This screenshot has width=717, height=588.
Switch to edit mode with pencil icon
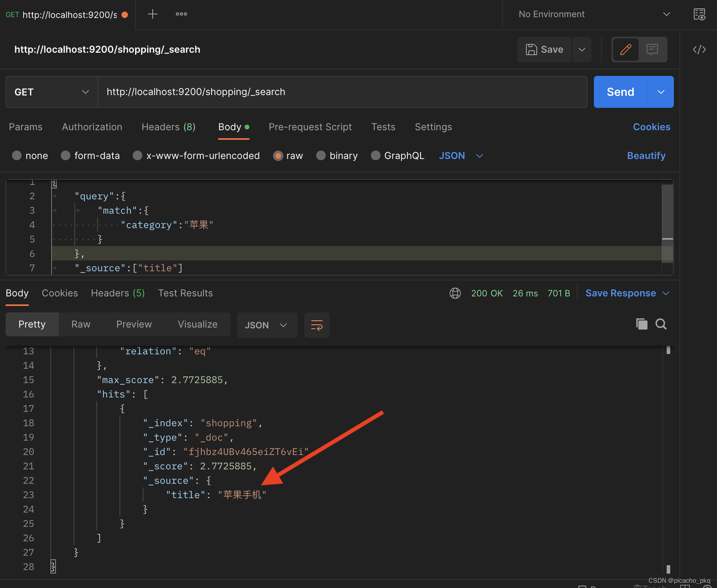625,50
